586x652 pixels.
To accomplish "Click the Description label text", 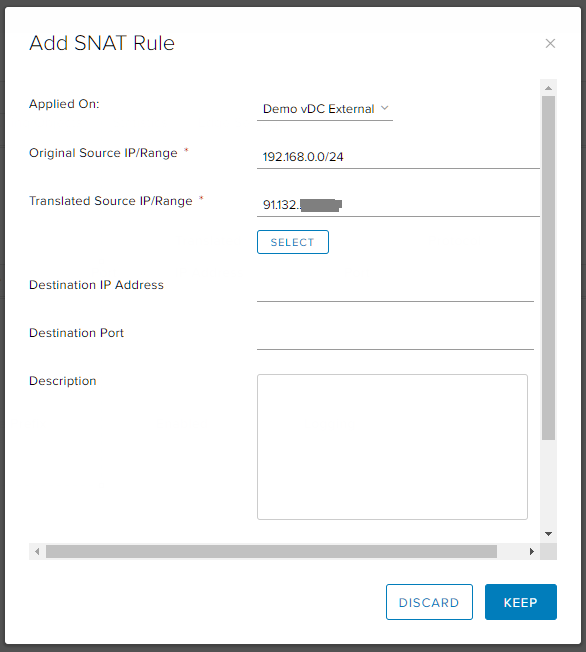I will (x=63, y=381).
